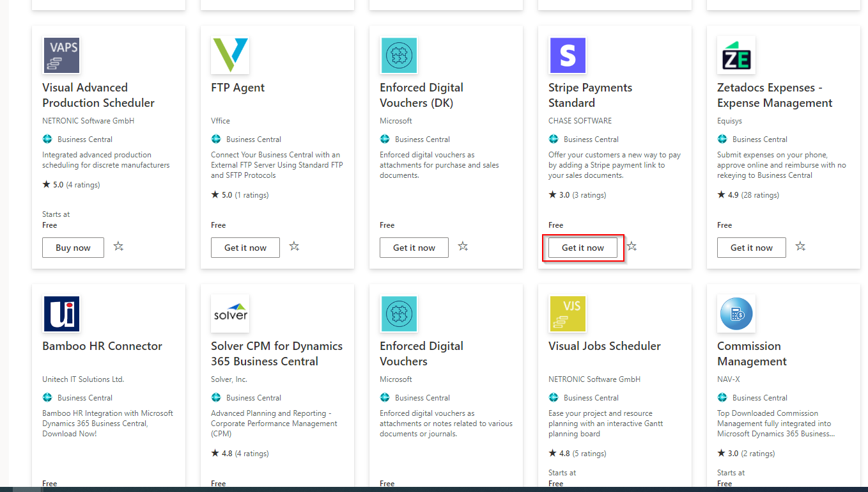Click Get it now for Stripe Payments Standard
868x492 pixels.
pyautogui.click(x=583, y=248)
